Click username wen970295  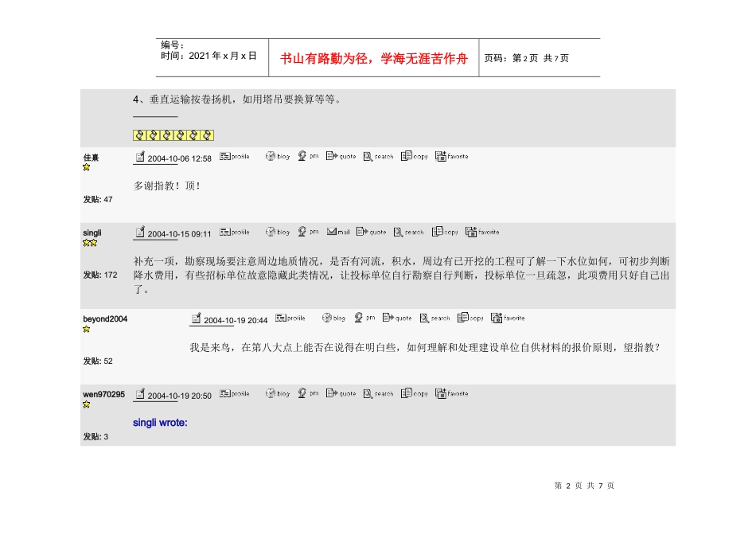[x=103, y=395]
